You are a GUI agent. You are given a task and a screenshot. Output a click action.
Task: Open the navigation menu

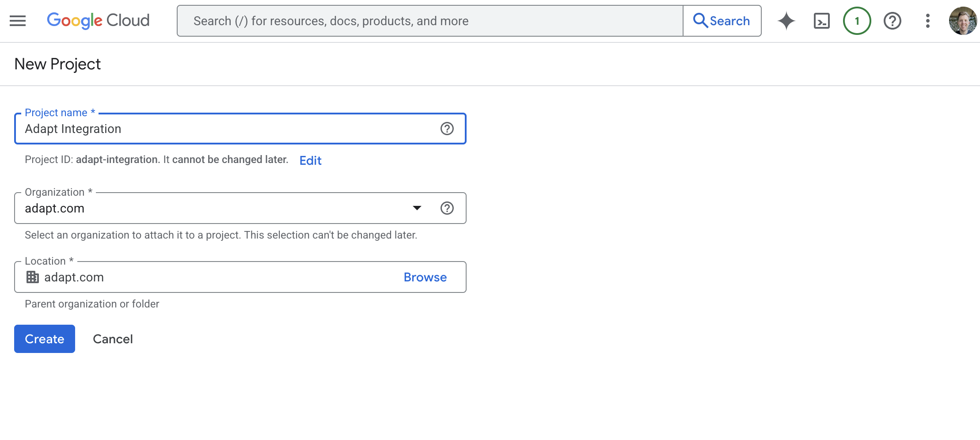point(17,20)
